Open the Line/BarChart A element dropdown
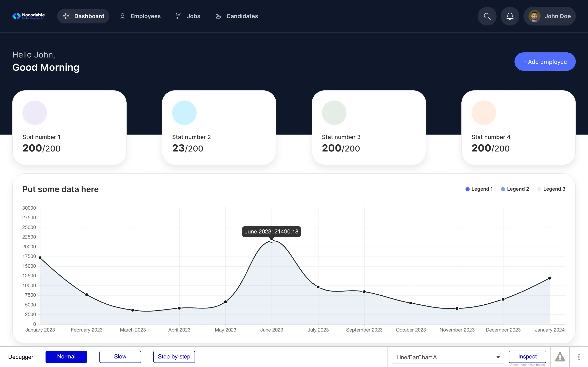 (x=447, y=357)
